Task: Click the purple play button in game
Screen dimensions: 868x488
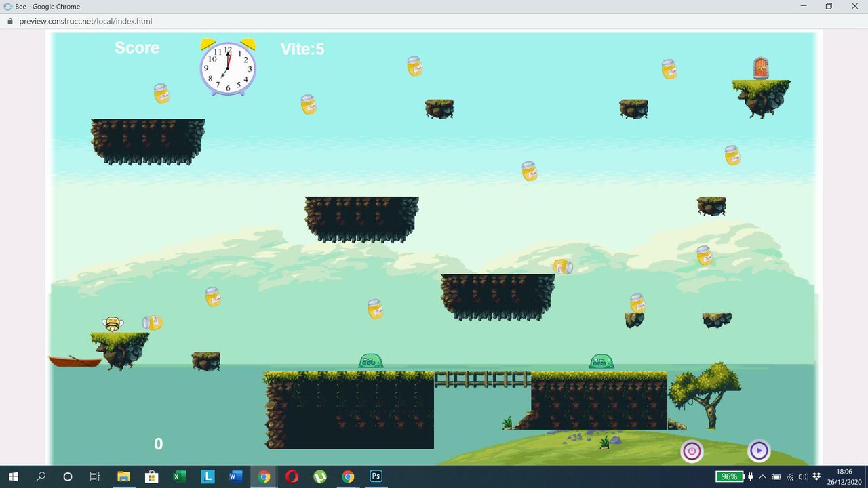Action: 758,451
